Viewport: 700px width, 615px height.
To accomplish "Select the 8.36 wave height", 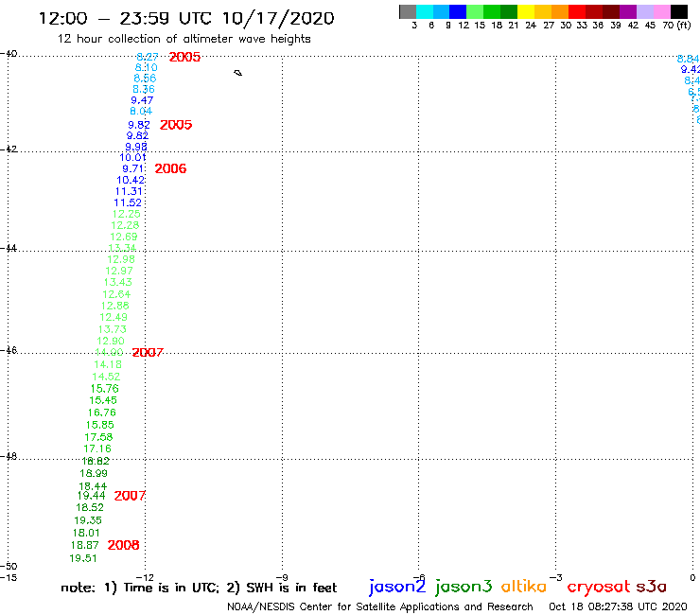I will 143,89.
